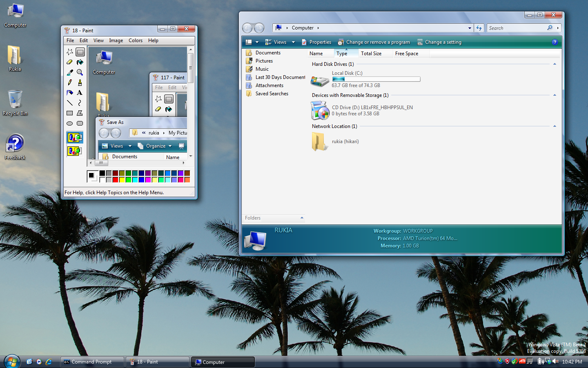The width and height of the screenshot is (588, 368).
Task: Click the Local Disk (C:) drive icon
Action: click(319, 80)
